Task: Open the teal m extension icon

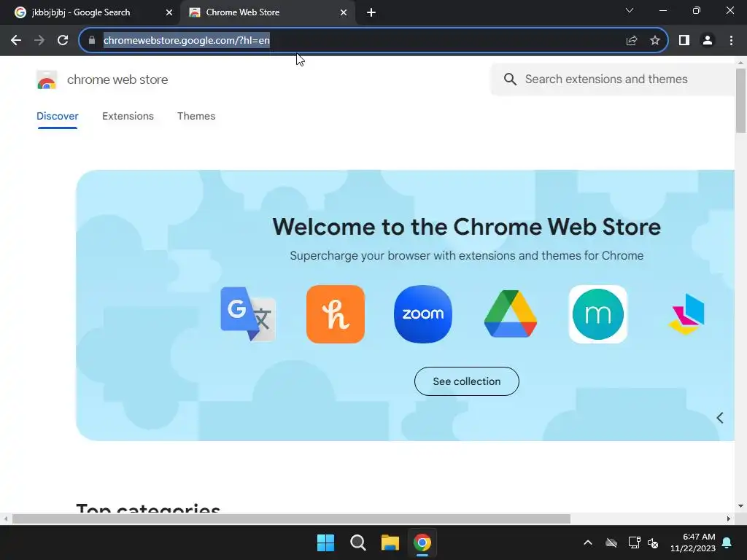Action: click(x=598, y=314)
